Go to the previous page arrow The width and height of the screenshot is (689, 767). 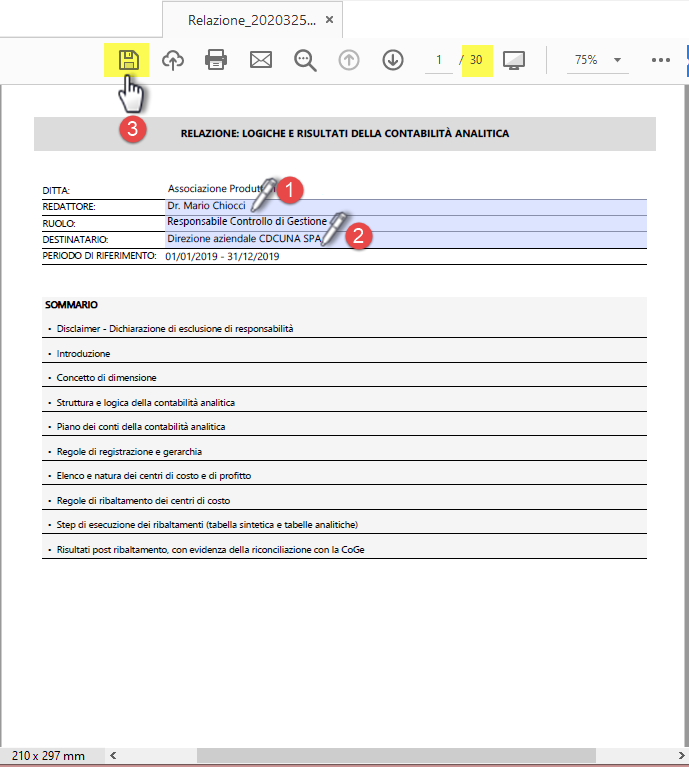pos(349,60)
